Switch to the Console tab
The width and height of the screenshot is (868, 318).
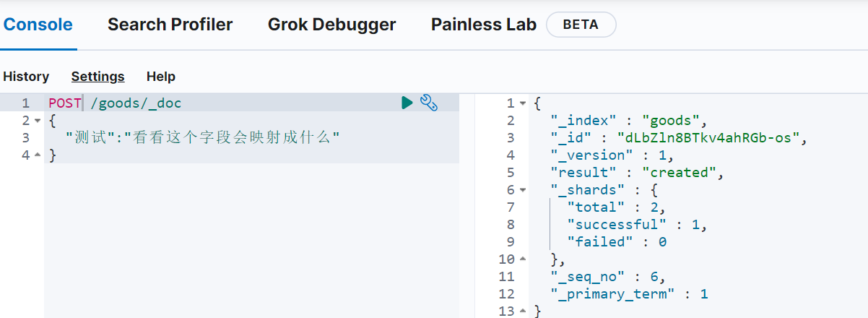(x=38, y=25)
